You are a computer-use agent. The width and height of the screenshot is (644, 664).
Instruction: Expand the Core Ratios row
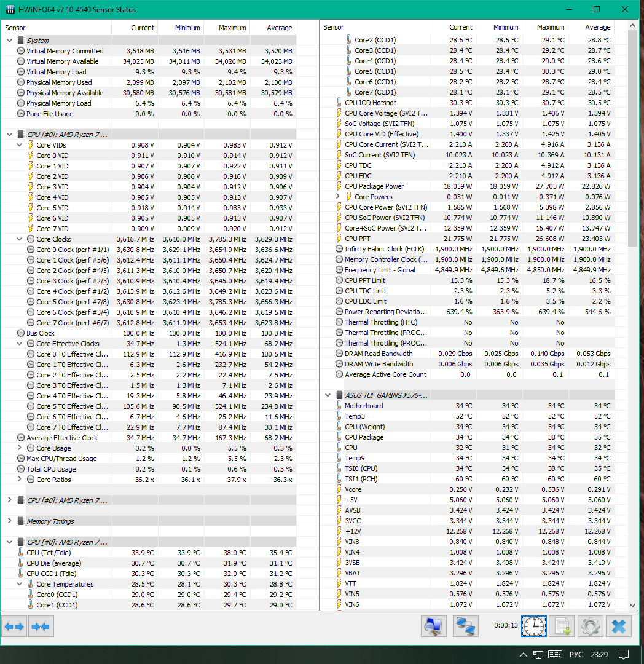pyautogui.click(x=20, y=479)
